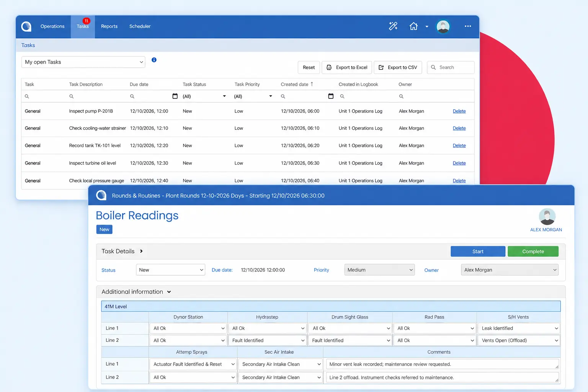
Task: Click Export to Excel button
Action: coord(347,67)
